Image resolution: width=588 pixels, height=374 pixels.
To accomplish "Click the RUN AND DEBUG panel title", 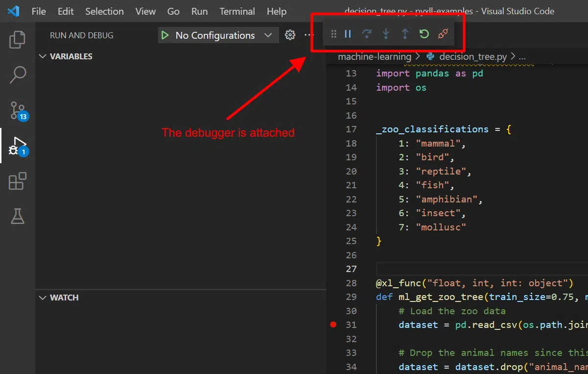I will (x=82, y=35).
